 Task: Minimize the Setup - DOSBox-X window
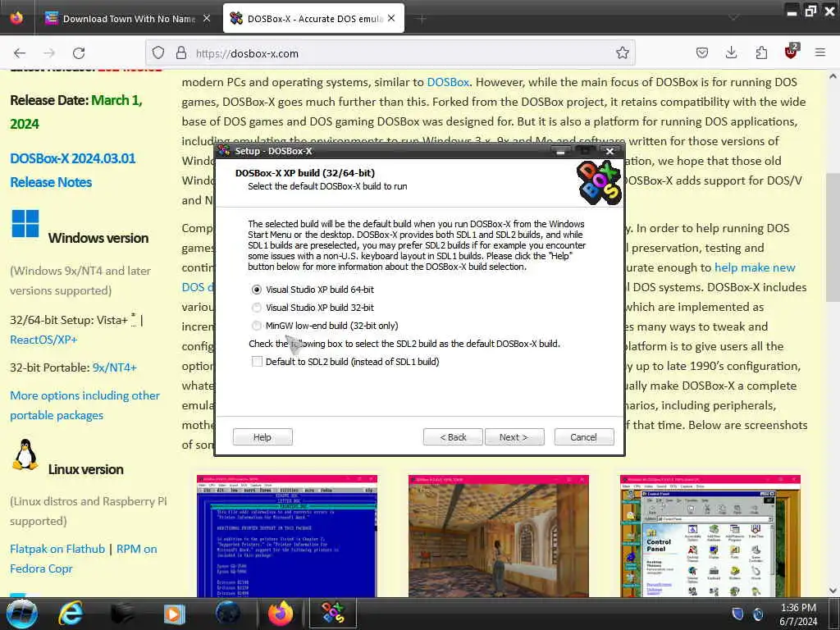coord(560,152)
